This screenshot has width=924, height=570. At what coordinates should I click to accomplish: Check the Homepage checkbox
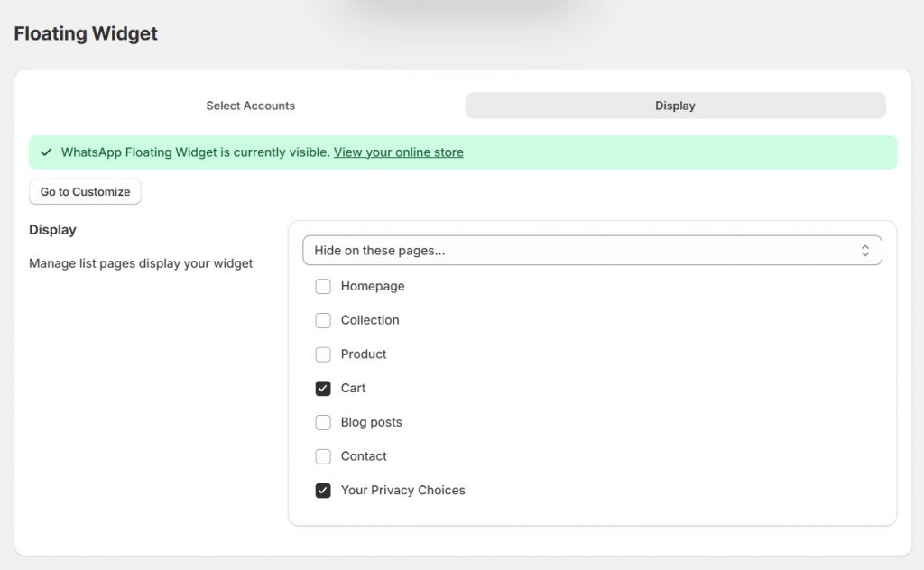pos(323,286)
